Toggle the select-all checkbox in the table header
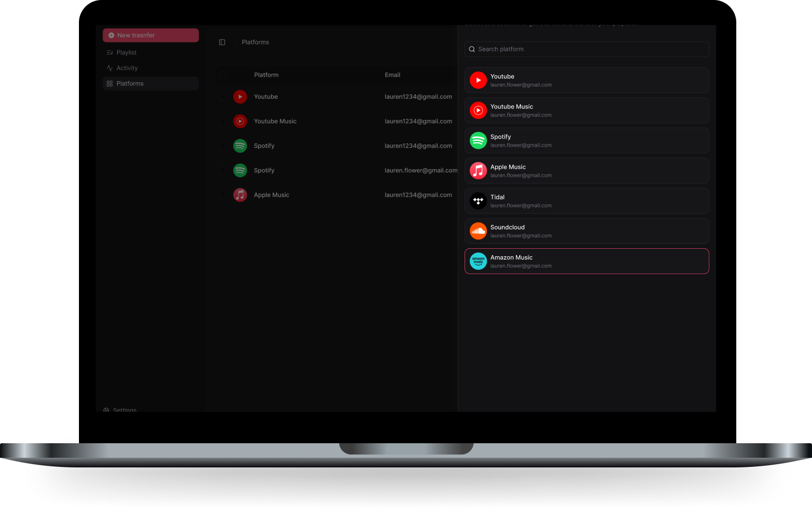The height and width of the screenshot is (512, 812). [x=223, y=75]
